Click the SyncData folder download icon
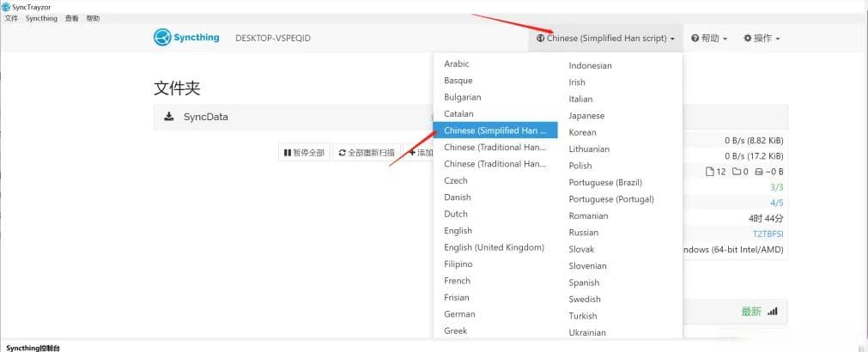The width and height of the screenshot is (868, 352). [169, 117]
